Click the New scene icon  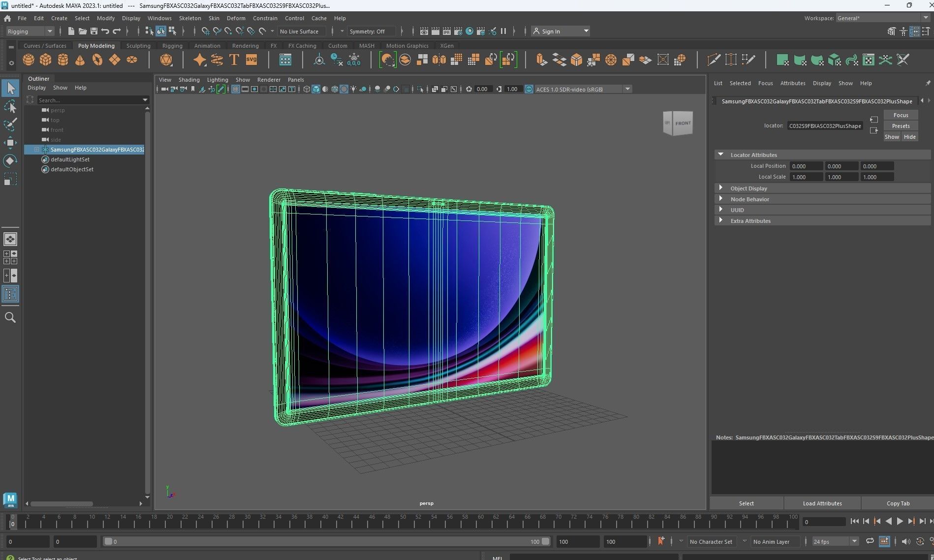point(71,31)
